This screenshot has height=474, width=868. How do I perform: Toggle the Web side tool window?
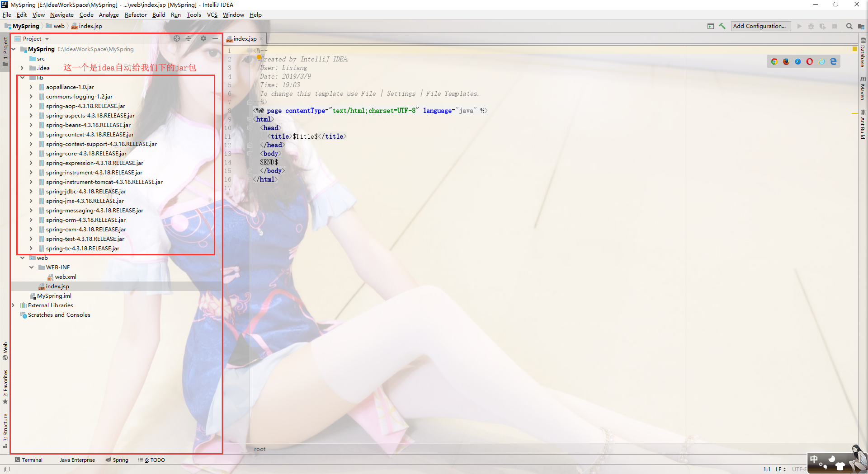pyautogui.click(x=5, y=351)
